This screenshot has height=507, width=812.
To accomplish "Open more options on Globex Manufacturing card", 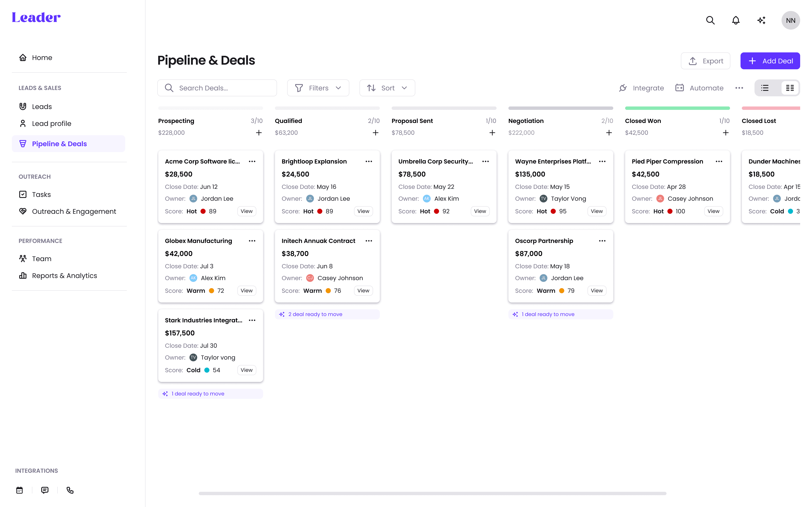I will (252, 241).
